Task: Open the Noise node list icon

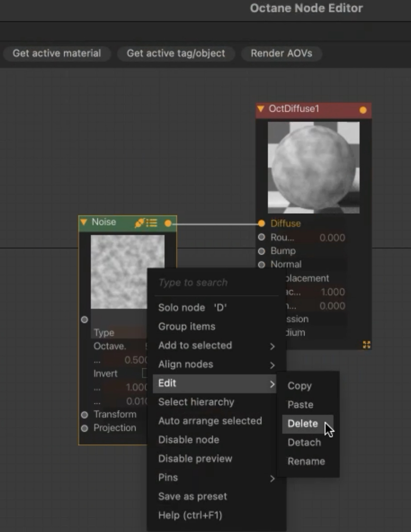Action: point(151,223)
